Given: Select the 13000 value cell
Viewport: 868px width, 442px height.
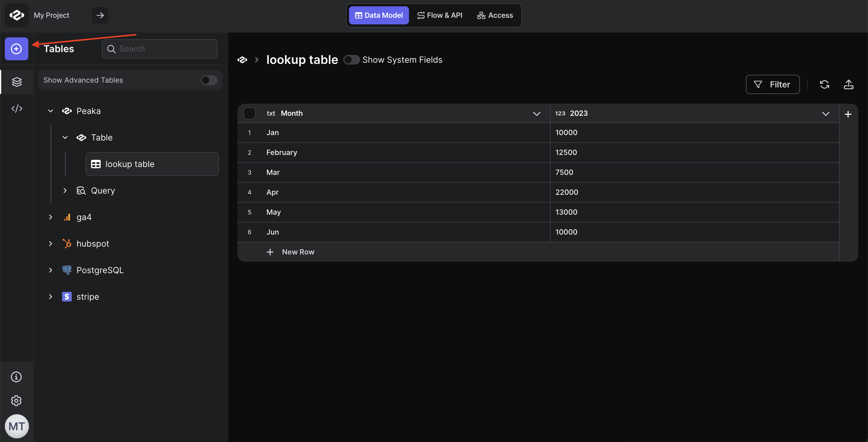Looking at the screenshot, I should pos(694,212).
